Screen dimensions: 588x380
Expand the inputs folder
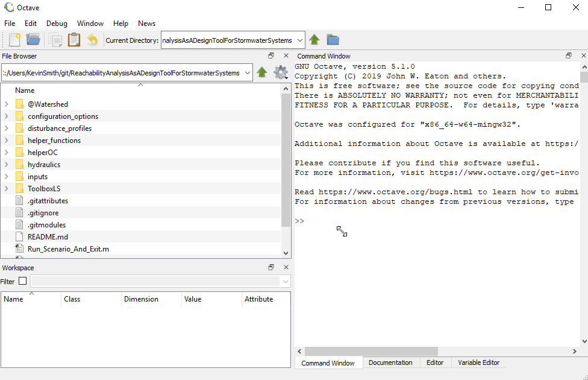[7, 176]
